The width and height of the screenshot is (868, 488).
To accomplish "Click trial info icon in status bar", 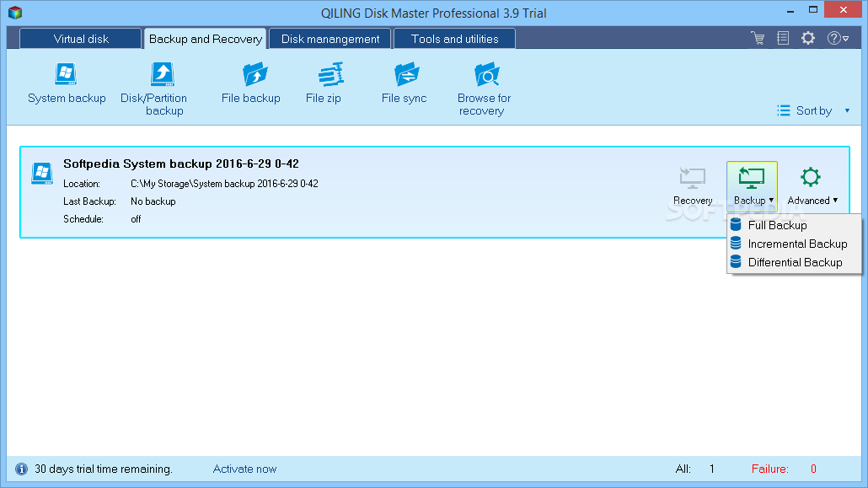I will 21,469.
